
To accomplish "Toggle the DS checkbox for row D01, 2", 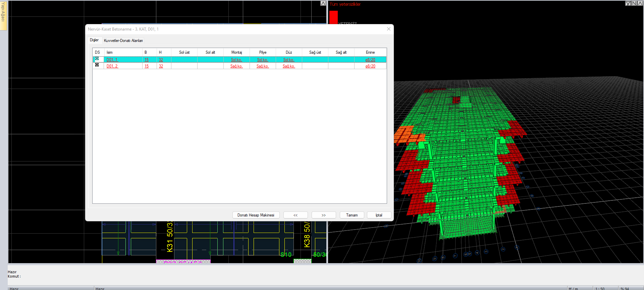I will coord(97,65).
